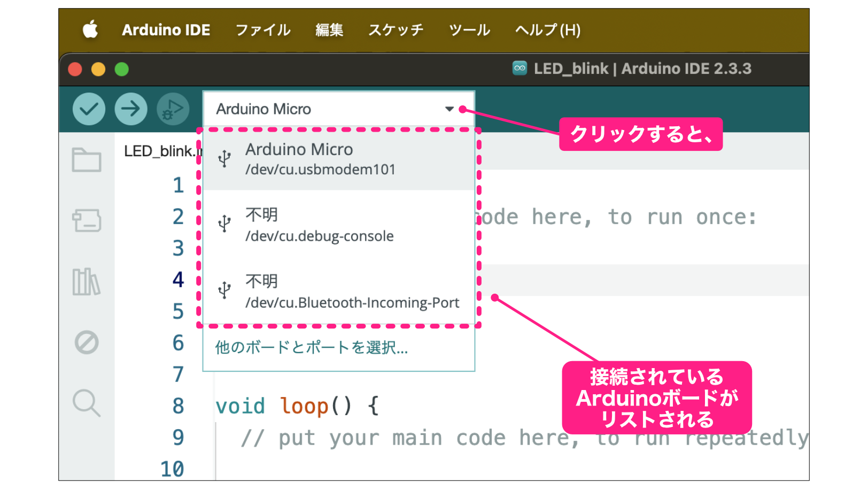Image resolution: width=868 pixels, height=489 pixels.
Task: Open the スケッチ menu
Action: click(396, 30)
